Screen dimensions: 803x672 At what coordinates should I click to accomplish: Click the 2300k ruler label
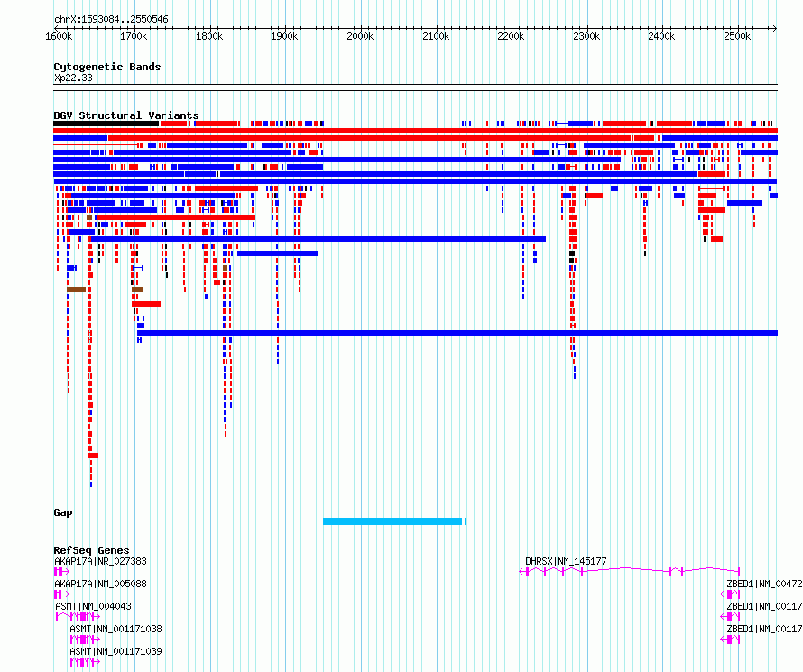click(x=586, y=36)
